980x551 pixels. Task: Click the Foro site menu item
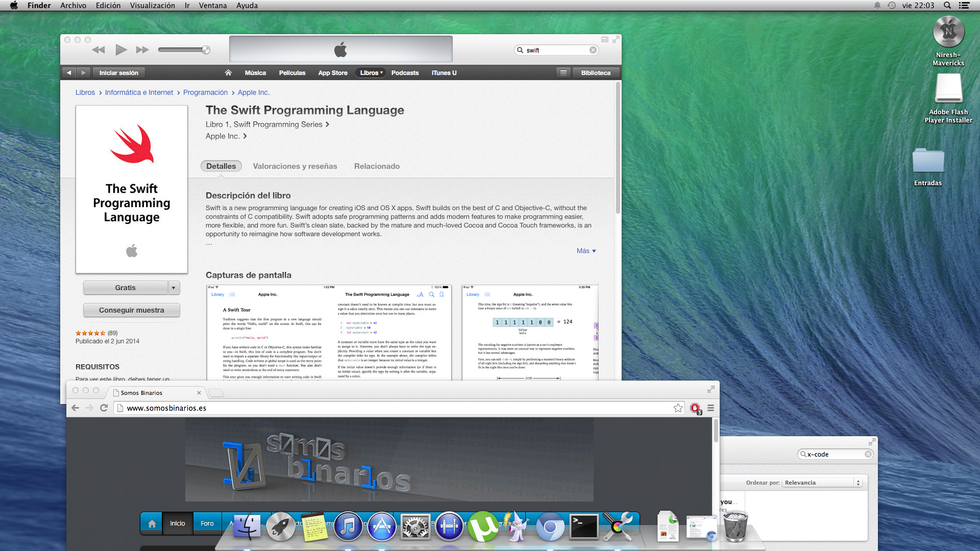(x=207, y=523)
